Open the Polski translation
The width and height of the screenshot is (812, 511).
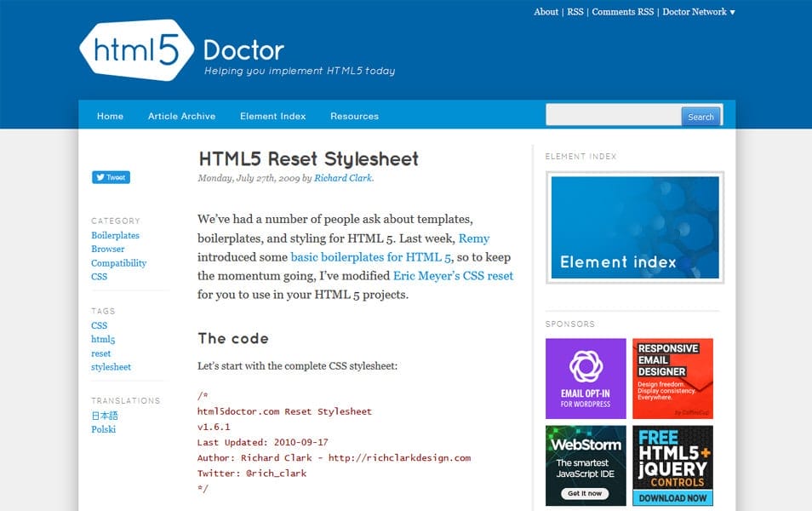click(103, 429)
